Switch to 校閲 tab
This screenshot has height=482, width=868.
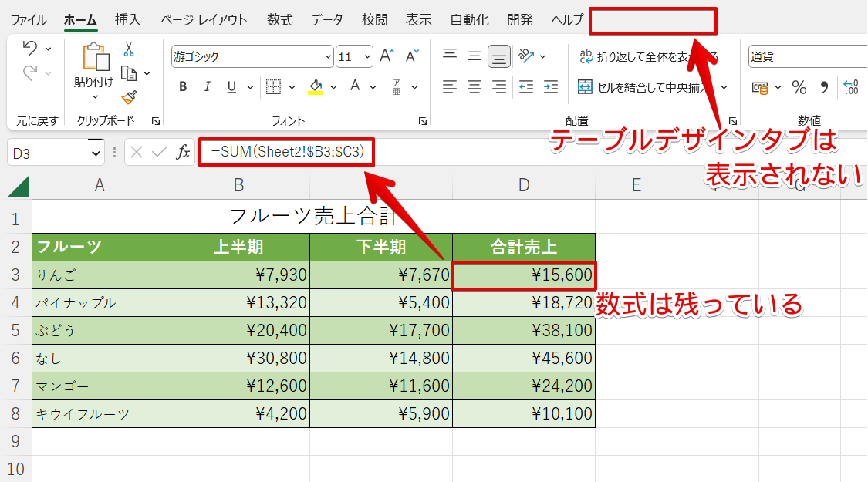click(x=374, y=20)
